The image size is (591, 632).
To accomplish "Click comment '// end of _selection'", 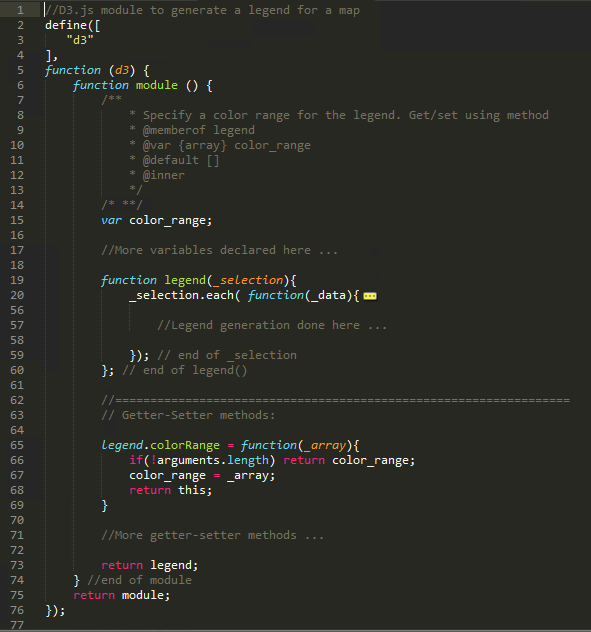I will pyautogui.click(x=227, y=355).
